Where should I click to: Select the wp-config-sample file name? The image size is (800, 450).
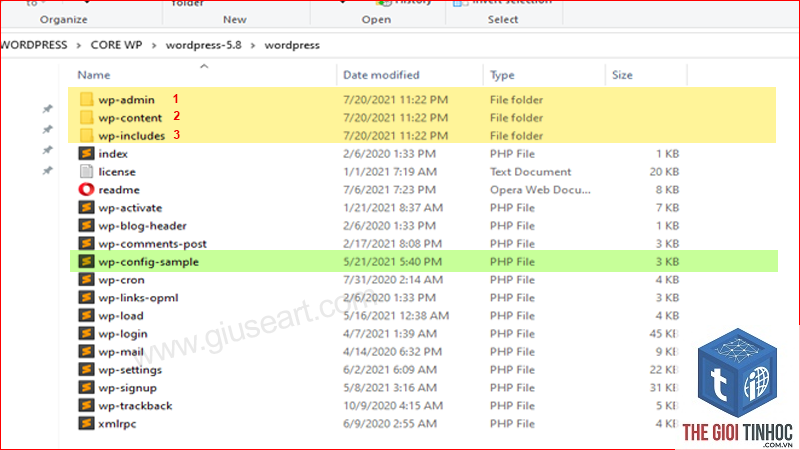pyautogui.click(x=148, y=262)
